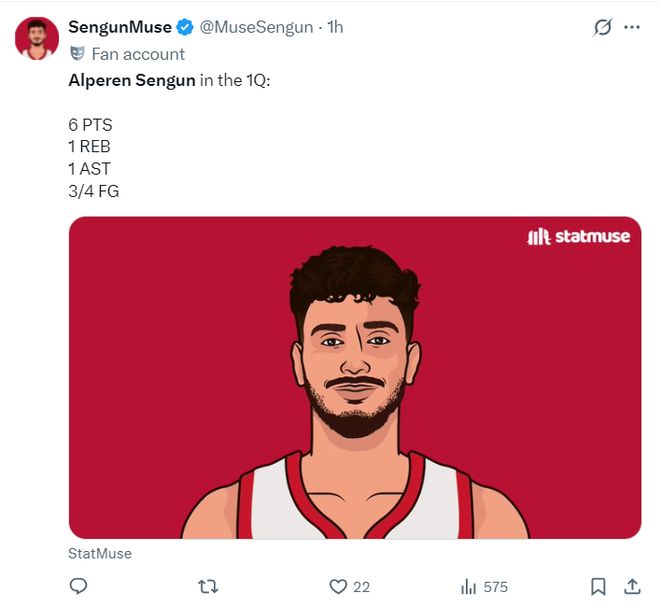Click the 1h post timestamp

tap(335, 27)
